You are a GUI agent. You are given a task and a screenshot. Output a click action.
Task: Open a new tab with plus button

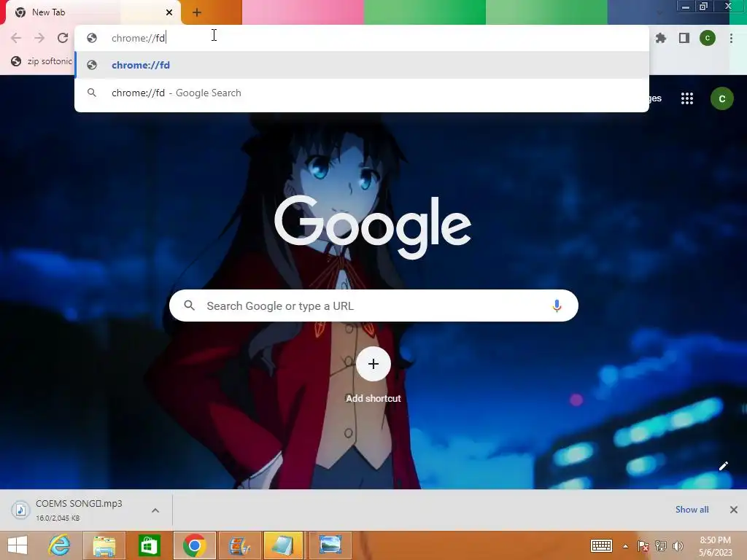[197, 12]
